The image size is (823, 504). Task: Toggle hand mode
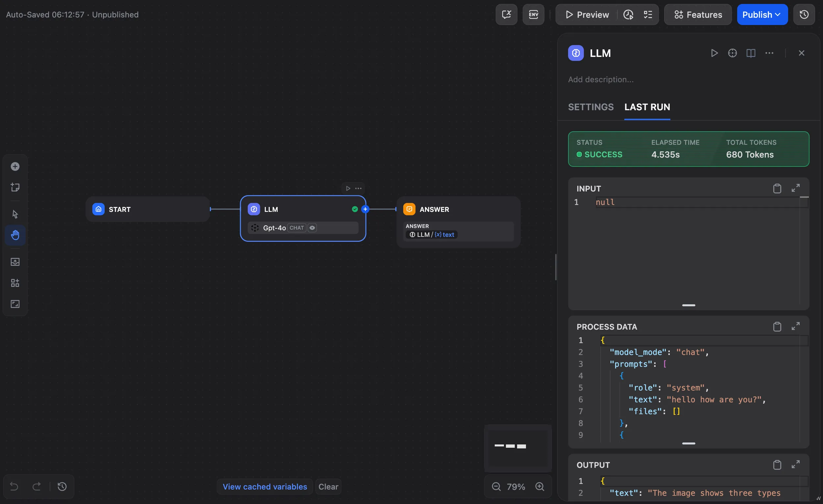(15, 235)
